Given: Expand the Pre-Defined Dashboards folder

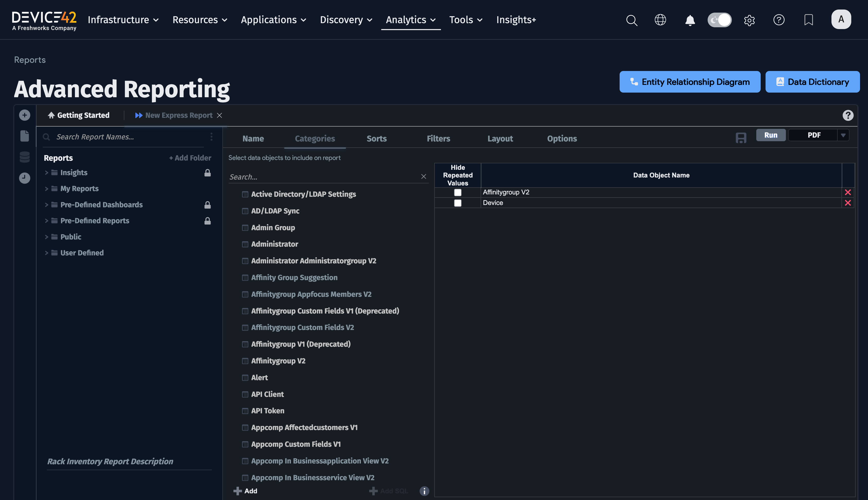Looking at the screenshot, I should pos(46,205).
